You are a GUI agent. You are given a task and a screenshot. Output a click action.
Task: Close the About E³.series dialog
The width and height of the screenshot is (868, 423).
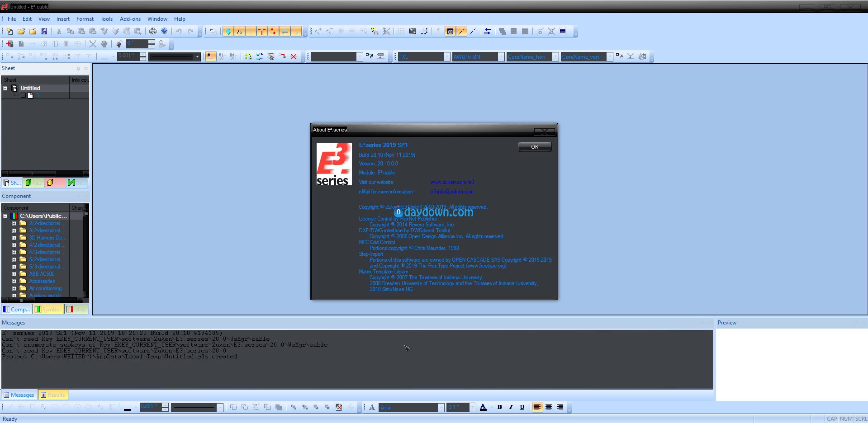pos(545,132)
